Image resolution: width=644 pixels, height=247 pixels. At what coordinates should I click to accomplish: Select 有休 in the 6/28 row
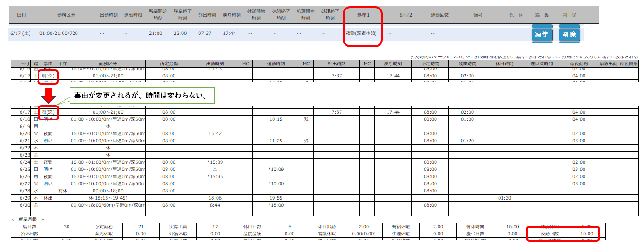click(x=62, y=191)
